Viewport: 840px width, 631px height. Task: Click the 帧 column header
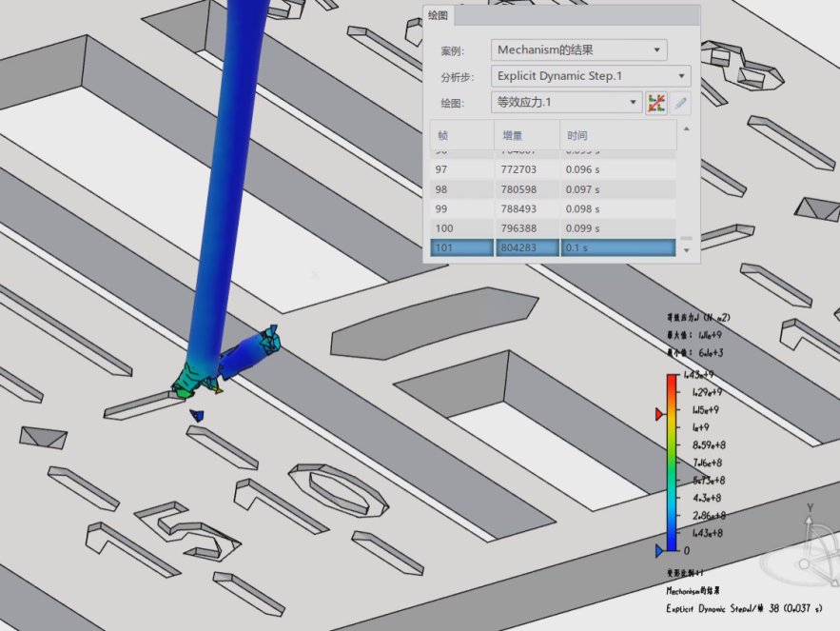(x=461, y=135)
